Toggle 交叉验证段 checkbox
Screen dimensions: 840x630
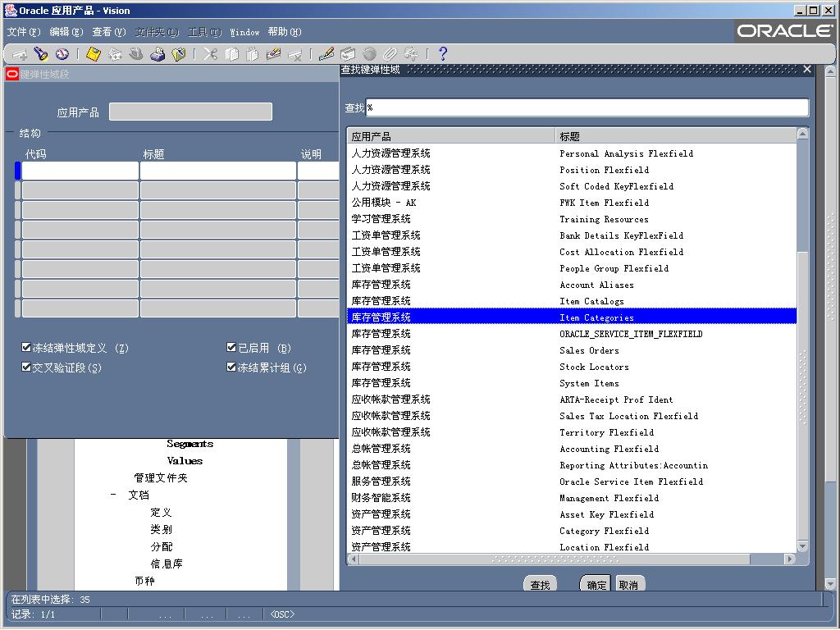[x=25, y=367]
